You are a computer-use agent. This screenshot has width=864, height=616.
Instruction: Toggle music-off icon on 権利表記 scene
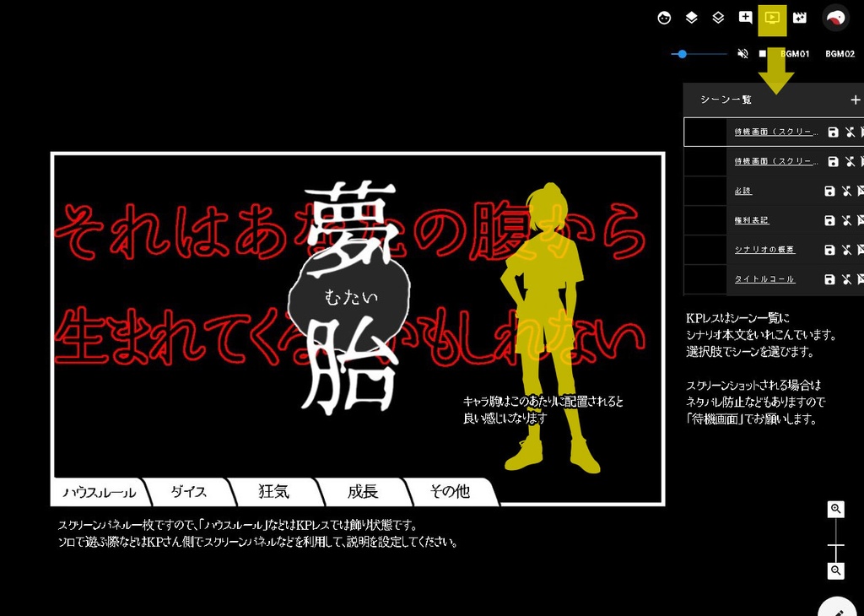(847, 220)
